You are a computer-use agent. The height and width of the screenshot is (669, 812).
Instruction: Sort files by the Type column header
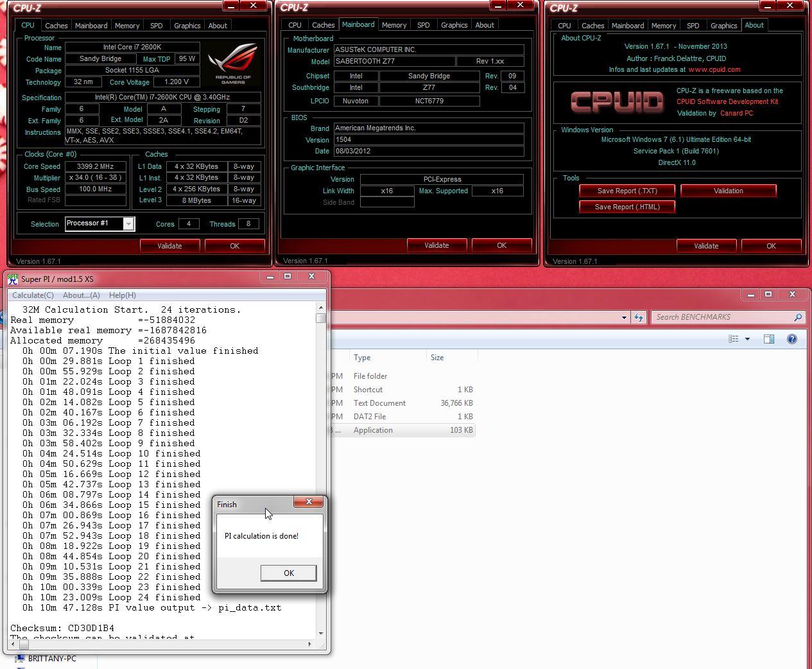click(388, 358)
